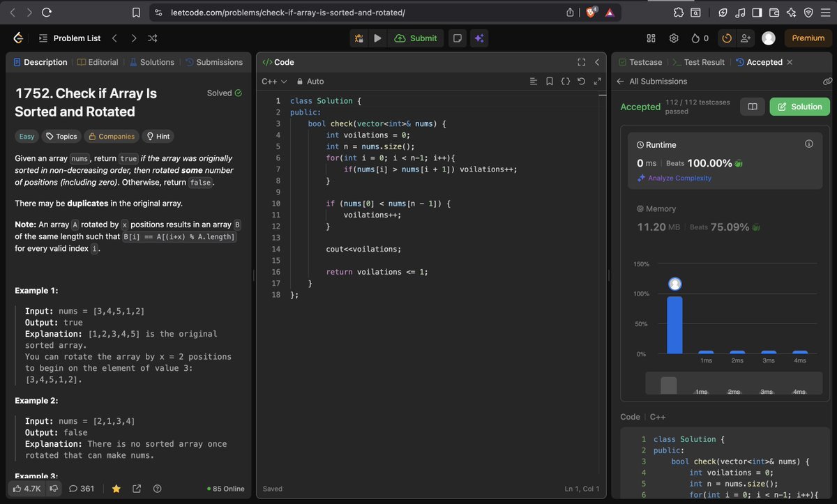Switch to the Editorial tab
Viewport: 837px width, 504px height.
98,62
